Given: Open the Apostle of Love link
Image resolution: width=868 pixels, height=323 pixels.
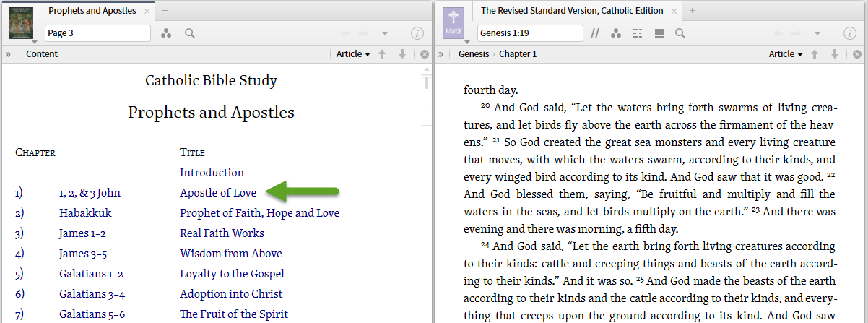Looking at the screenshot, I should (218, 193).
